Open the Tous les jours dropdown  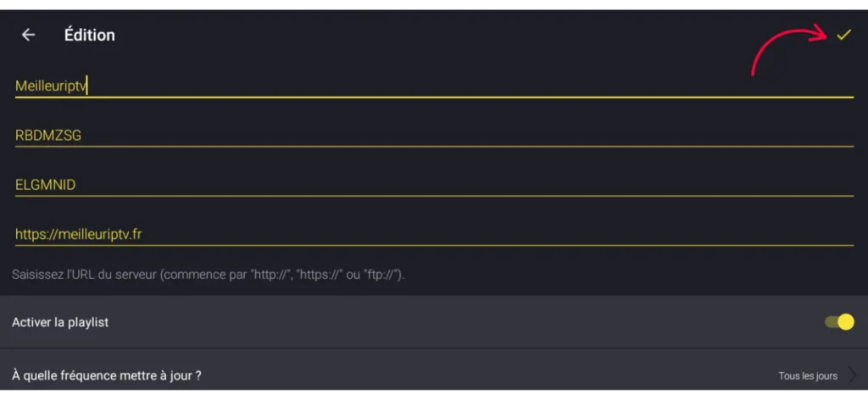(x=808, y=375)
